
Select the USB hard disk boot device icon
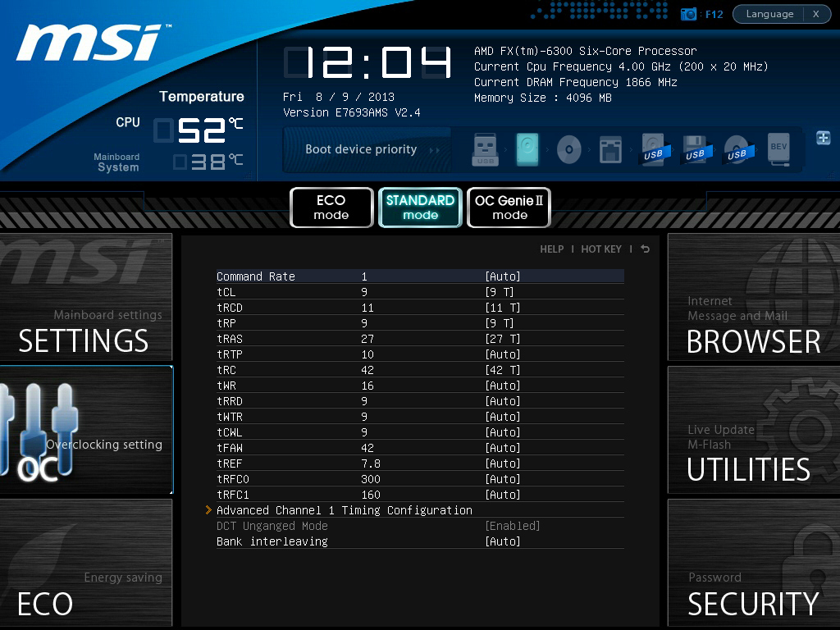click(x=654, y=149)
